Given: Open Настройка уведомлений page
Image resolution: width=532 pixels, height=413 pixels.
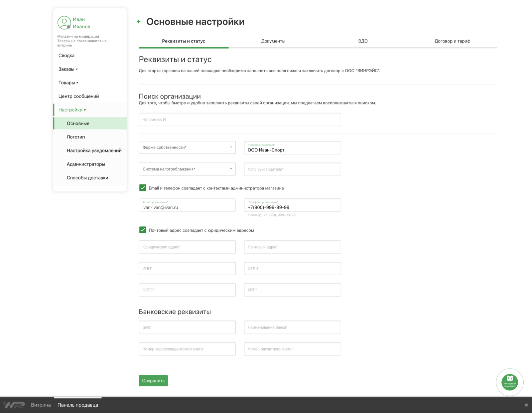Looking at the screenshot, I should [x=94, y=150].
